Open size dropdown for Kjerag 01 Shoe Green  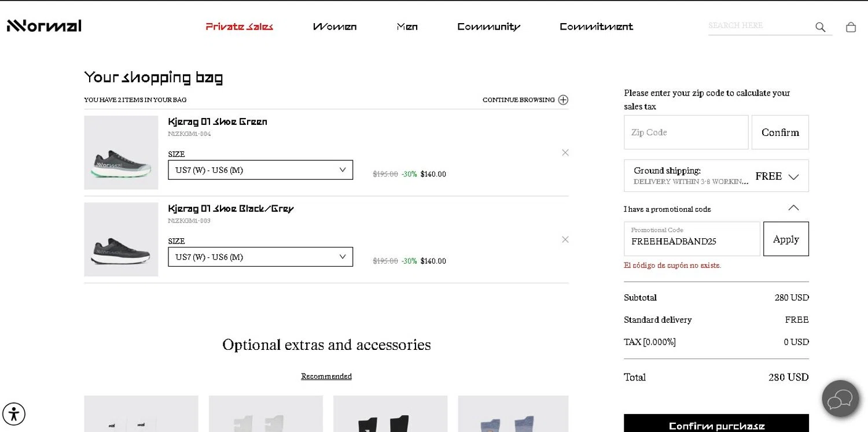260,170
